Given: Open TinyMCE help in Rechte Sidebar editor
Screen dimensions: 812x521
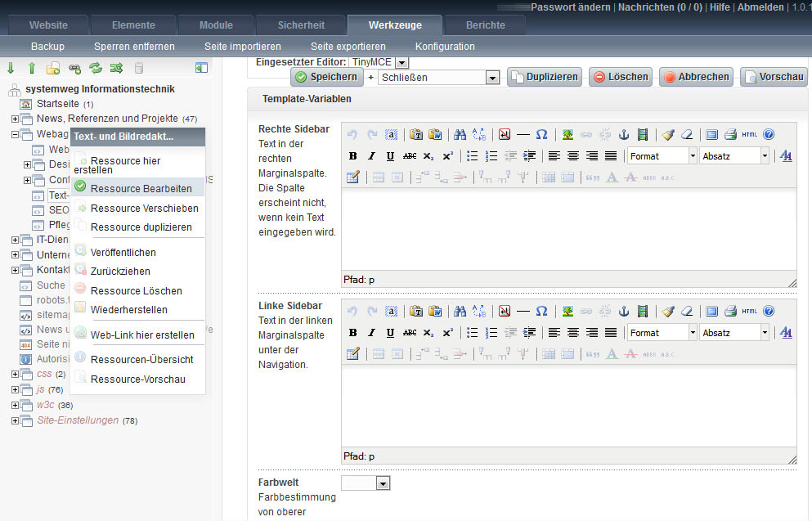Looking at the screenshot, I should click(769, 135).
